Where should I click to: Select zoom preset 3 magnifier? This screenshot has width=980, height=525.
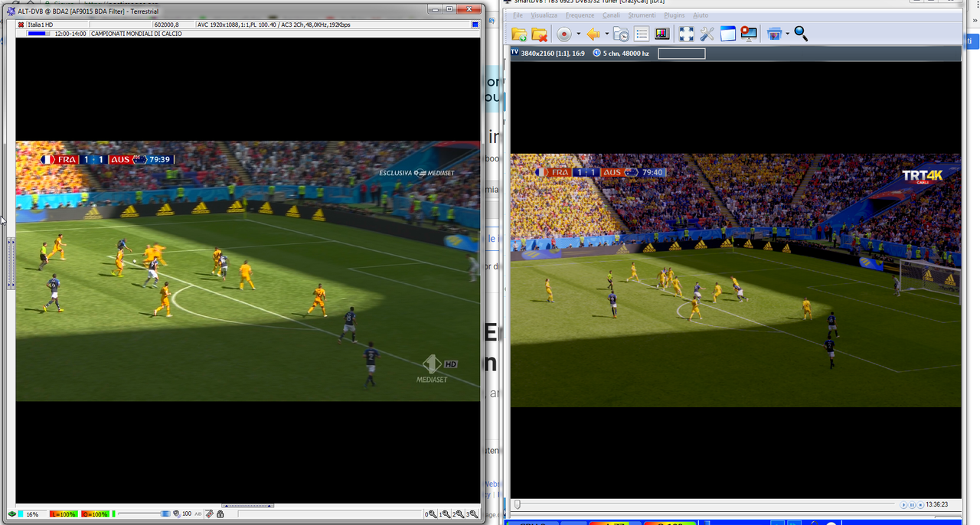[472, 514]
